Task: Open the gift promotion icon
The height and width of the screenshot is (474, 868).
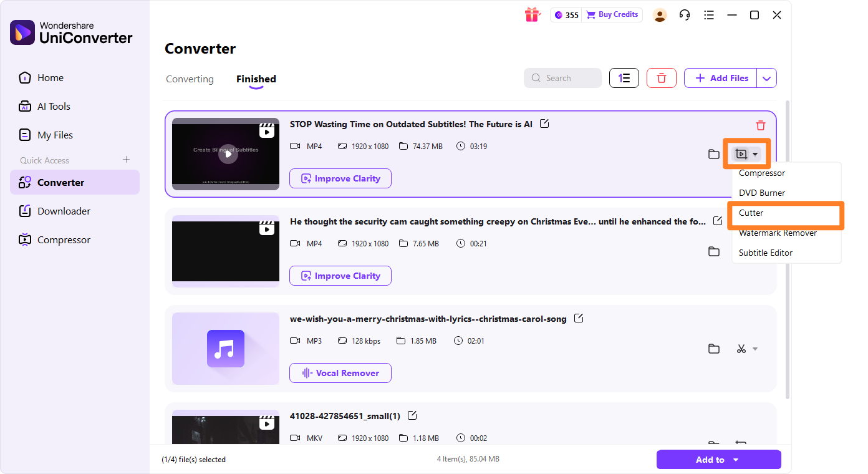Action: point(533,14)
